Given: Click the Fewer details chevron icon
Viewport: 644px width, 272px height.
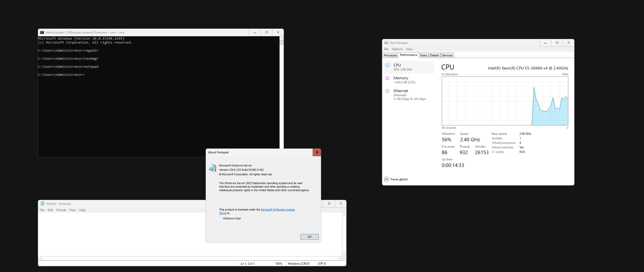Looking at the screenshot, I should tap(386, 179).
